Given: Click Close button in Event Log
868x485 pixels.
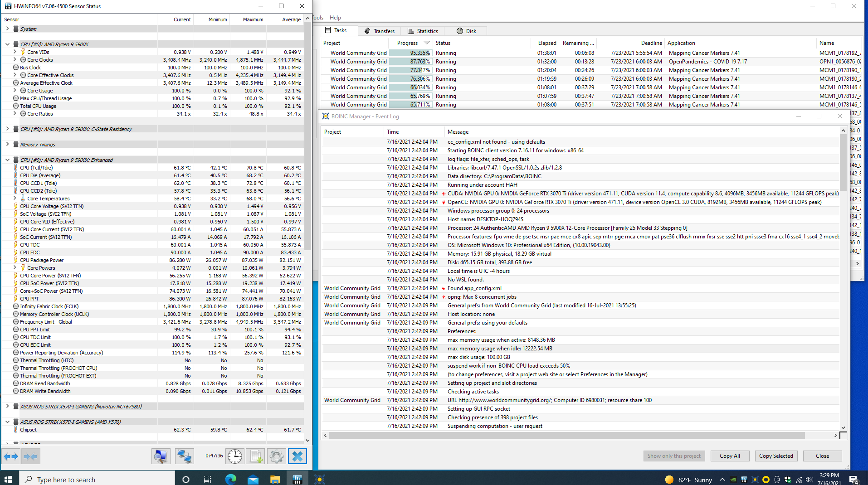Looking at the screenshot, I should tap(822, 456).
